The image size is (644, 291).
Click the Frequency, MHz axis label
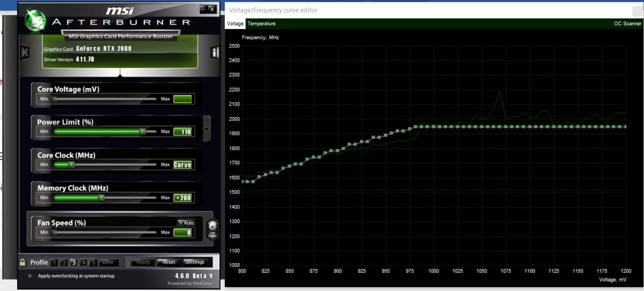pyautogui.click(x=260, y=38)
